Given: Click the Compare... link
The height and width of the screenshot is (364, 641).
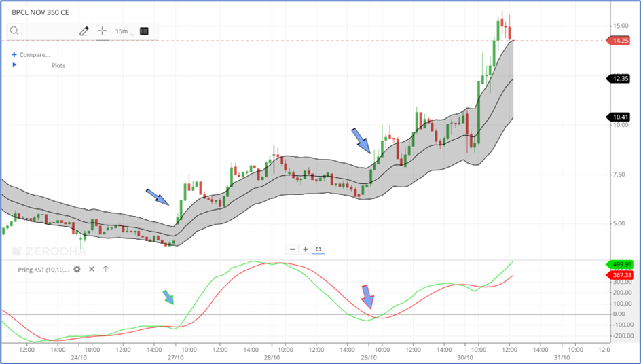Looking at the screenshot, I should (x=35, y=55).
